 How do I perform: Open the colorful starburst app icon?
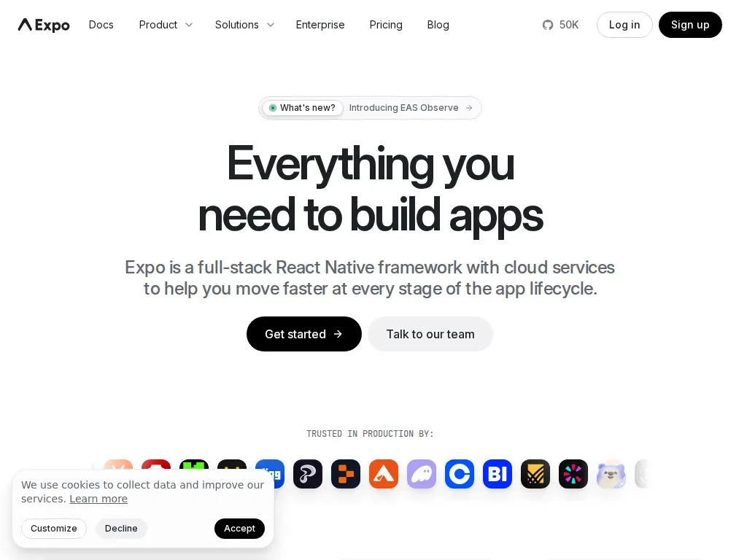(573, 474)
